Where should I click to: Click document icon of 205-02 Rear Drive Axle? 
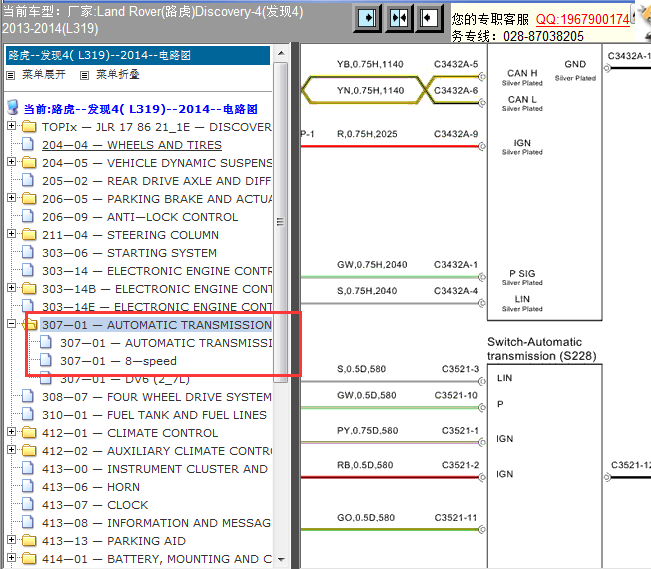coord(28,180)
